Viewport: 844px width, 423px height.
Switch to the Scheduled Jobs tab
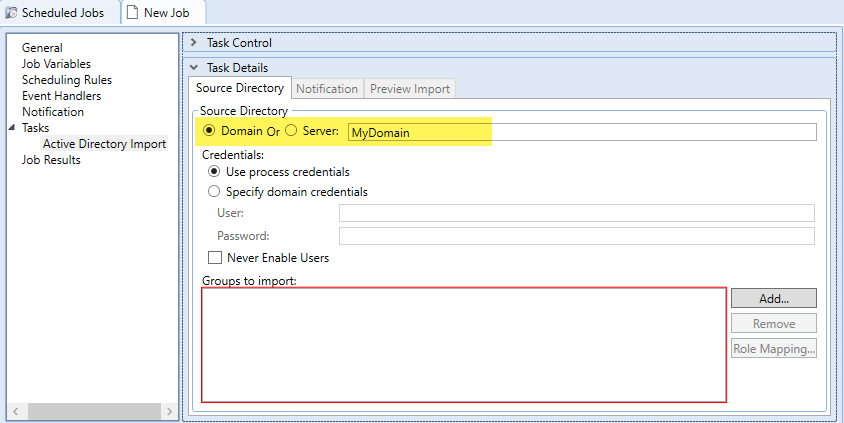(x=62, y=12)
